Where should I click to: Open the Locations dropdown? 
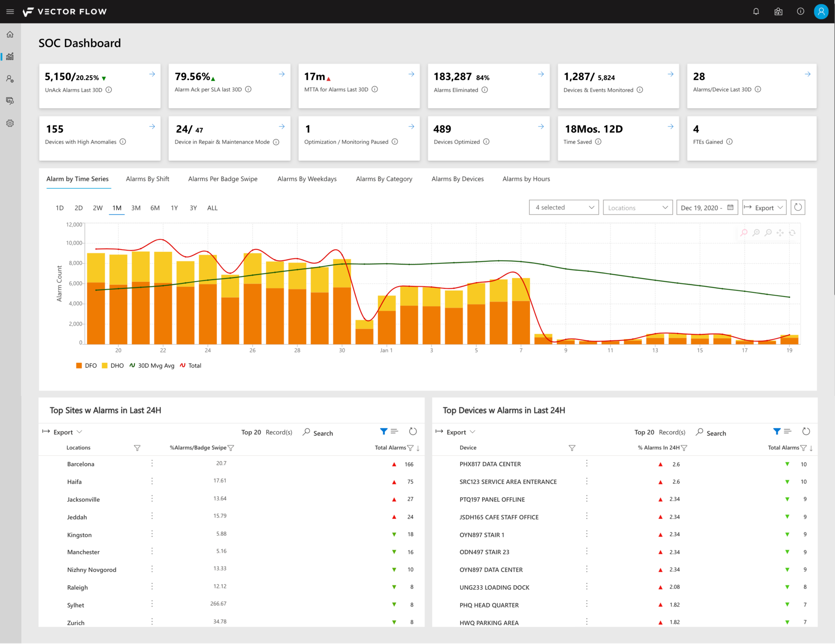(637, 207)
